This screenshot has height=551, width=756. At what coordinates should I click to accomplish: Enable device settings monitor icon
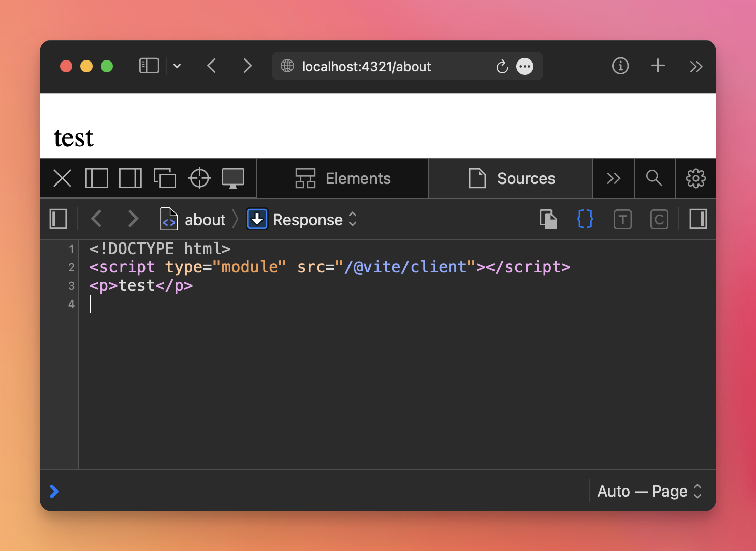[x=233, y=178]
